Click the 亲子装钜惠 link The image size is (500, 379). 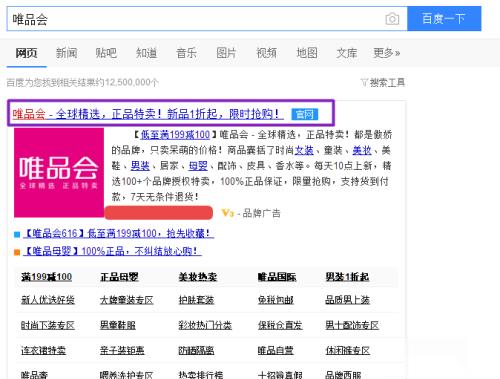[122, 351]
